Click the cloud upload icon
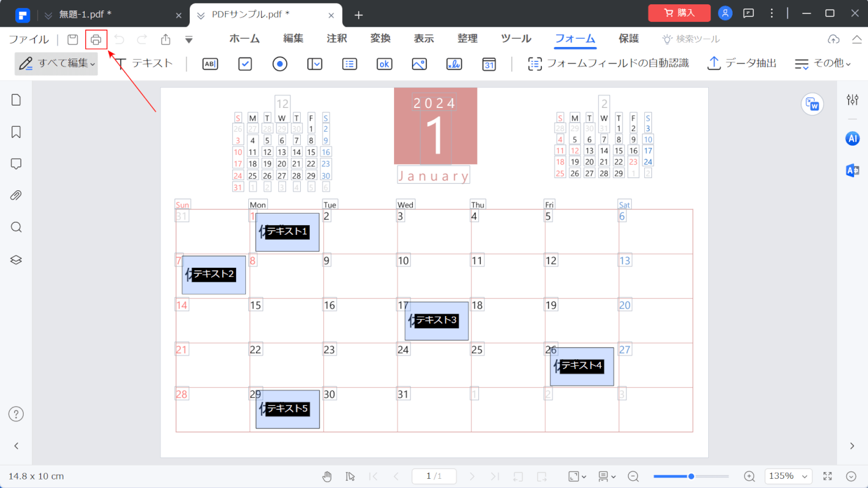 click(834, 40)
